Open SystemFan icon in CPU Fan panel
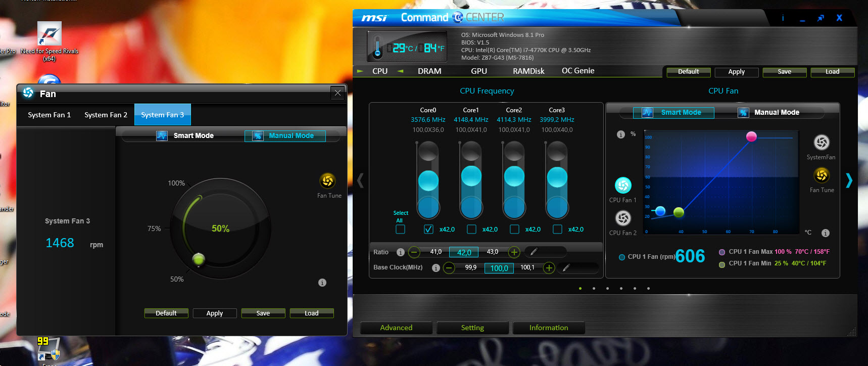 (821, 142)
